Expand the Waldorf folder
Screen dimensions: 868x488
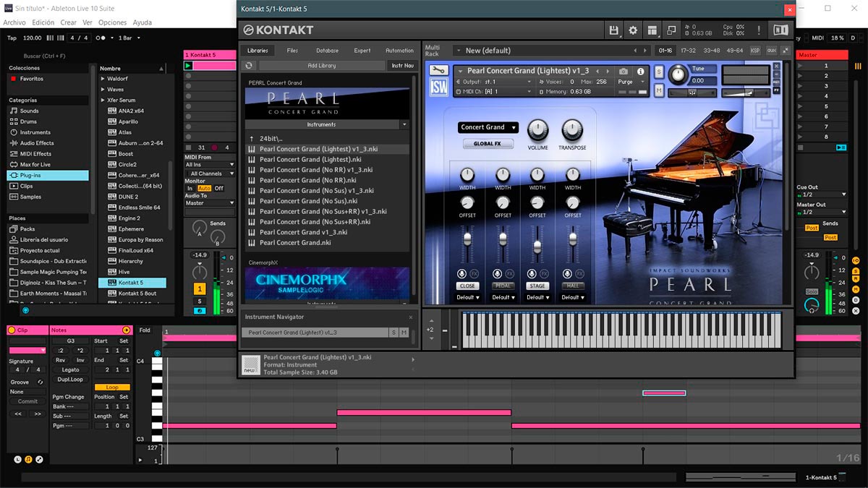[x=103, y=79]
